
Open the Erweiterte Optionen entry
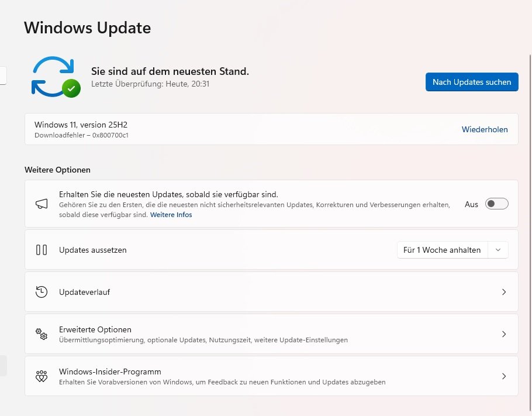[x=271, y=334]
